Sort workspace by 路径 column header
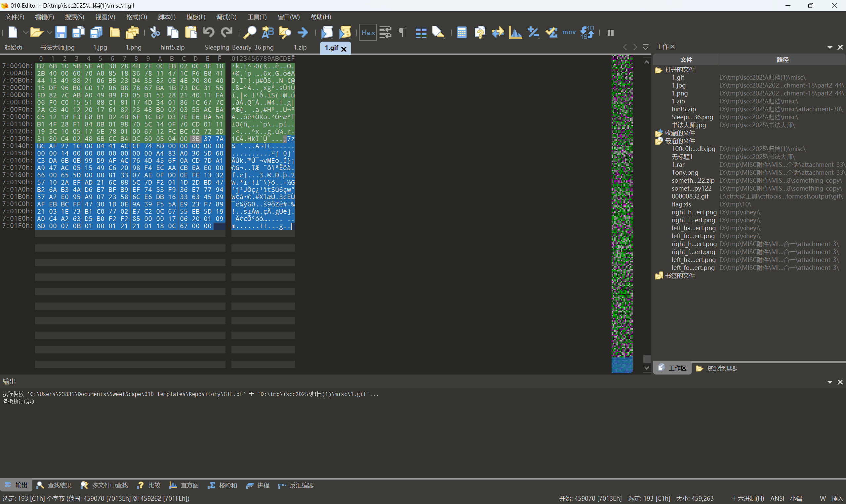The height and width of the screenshot is (504, 846). (782, 60)
